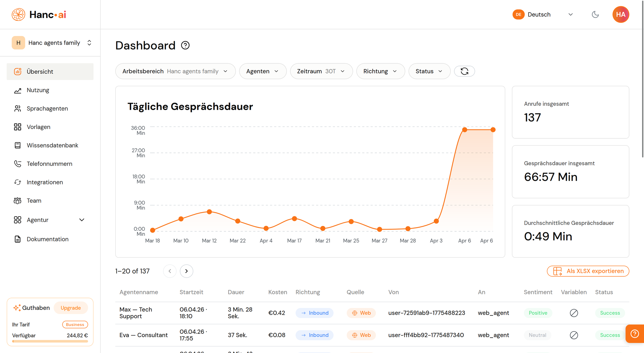Click the Upgrade button
644x353 pixels.
click(71, 308)
